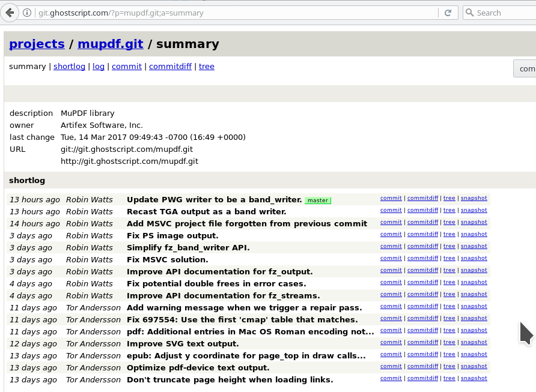Screen dimensions: 536x392
Task: Select the http://git.ghostscript.com/mupdf.git URL text
Action: [130, 161]
